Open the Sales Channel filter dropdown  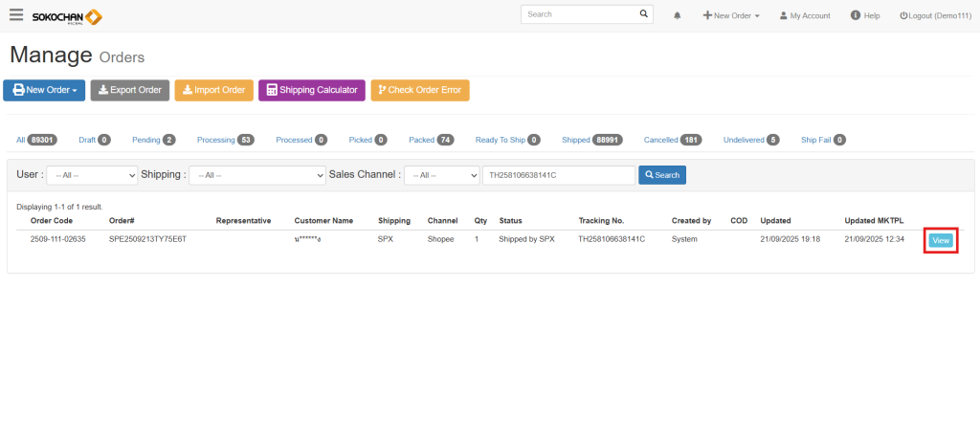click(x=441, y=175)
